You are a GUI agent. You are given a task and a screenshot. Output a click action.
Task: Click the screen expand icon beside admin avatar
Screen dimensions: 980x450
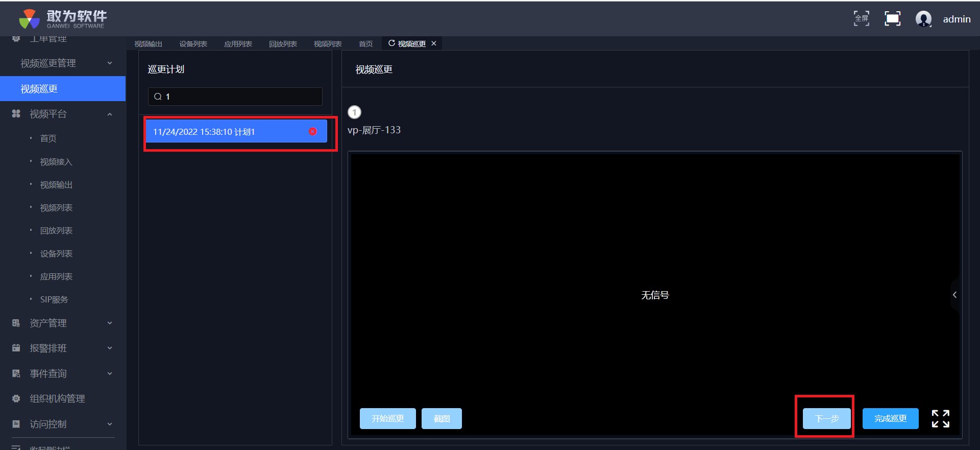pyautogui.click(x=892, y=19)
